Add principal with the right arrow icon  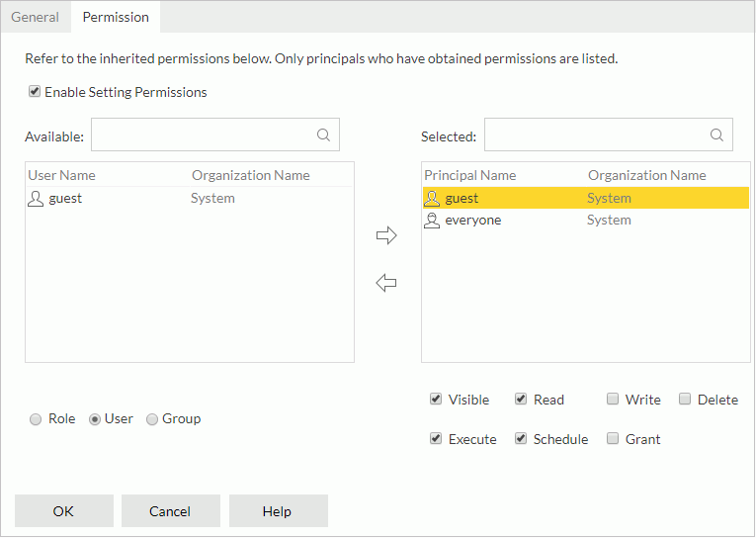pyautogui.click(x=386, y=235)
